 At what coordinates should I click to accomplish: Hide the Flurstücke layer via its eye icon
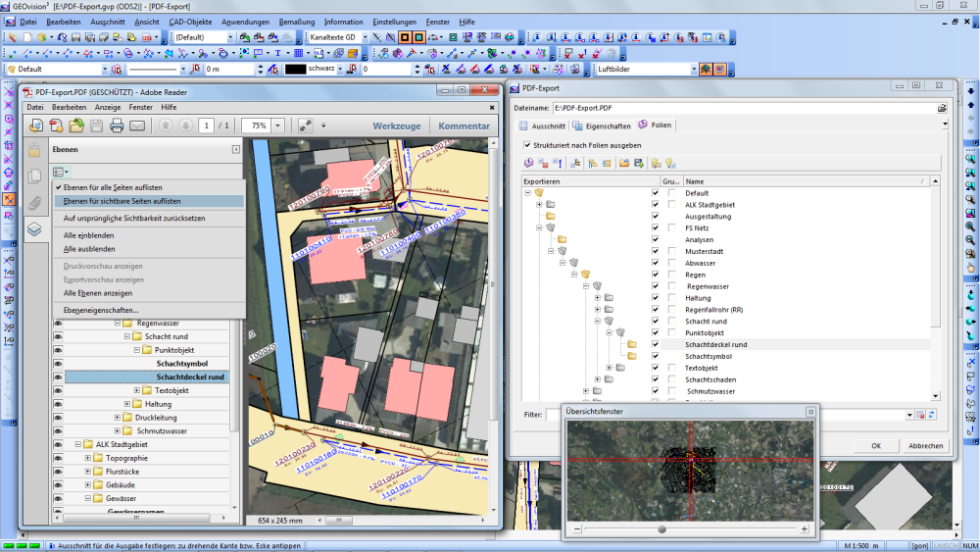tap(58, 472)
